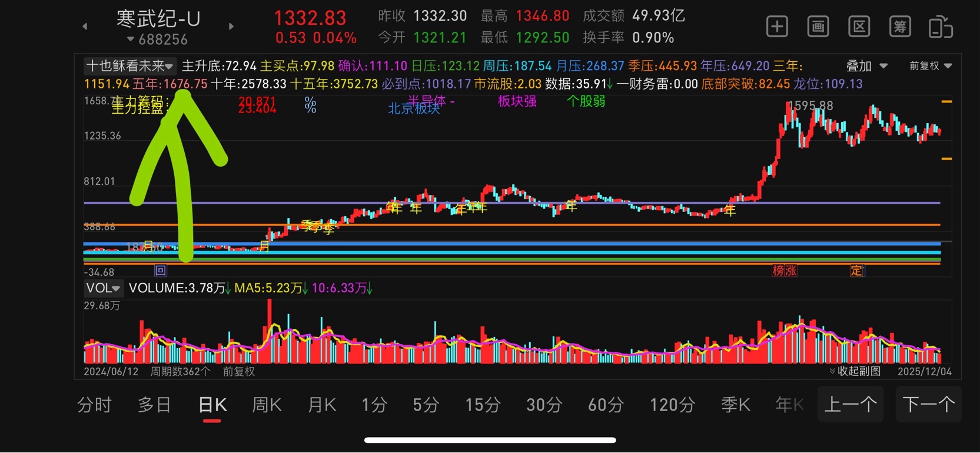The width and height of the screenshot is (980, 453).
Task: Select the 60分 period tab
Action: pyautogui.click(x=606, y=405)
